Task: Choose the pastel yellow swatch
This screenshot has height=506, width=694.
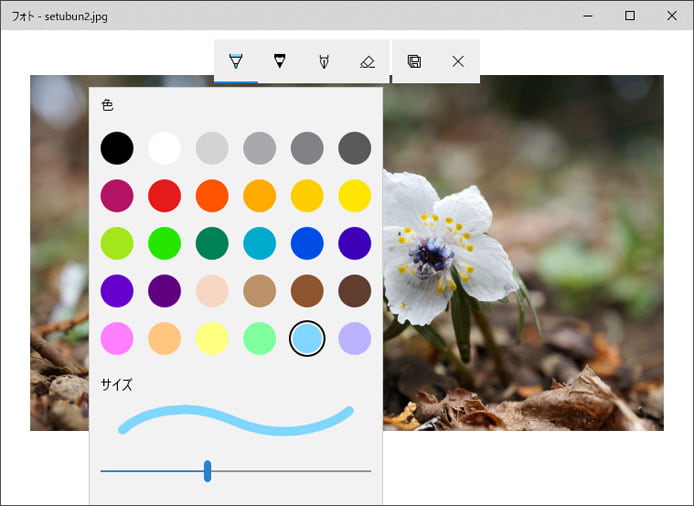Action: point(212,339)
